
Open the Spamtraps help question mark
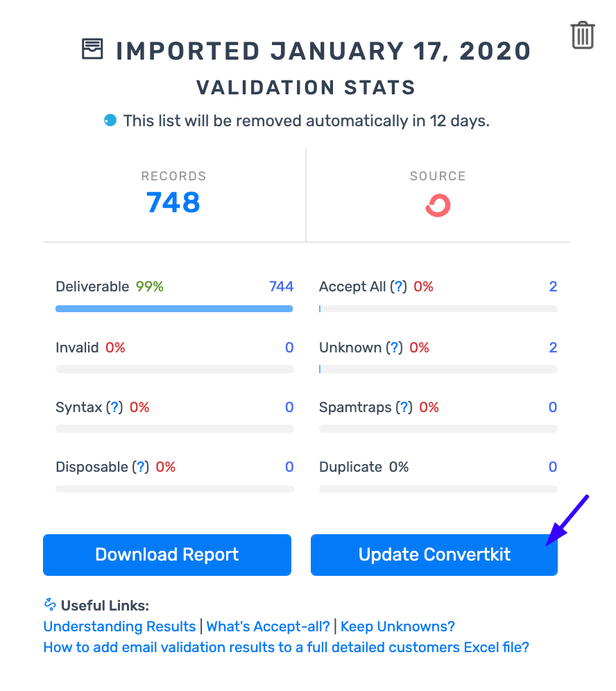[x=404, y=407]
